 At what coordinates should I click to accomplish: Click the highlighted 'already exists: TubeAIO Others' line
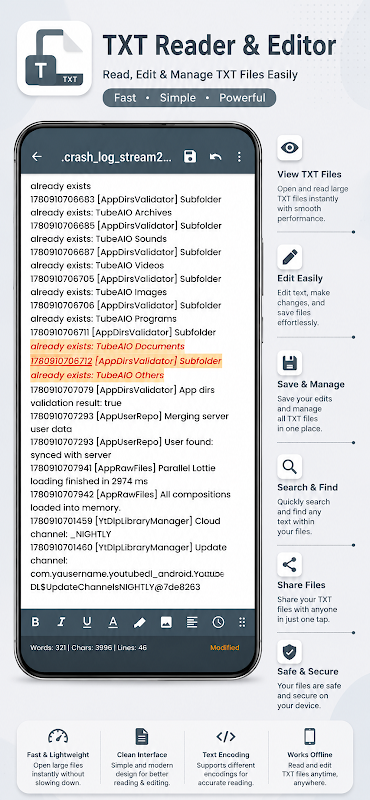[97, 376]
